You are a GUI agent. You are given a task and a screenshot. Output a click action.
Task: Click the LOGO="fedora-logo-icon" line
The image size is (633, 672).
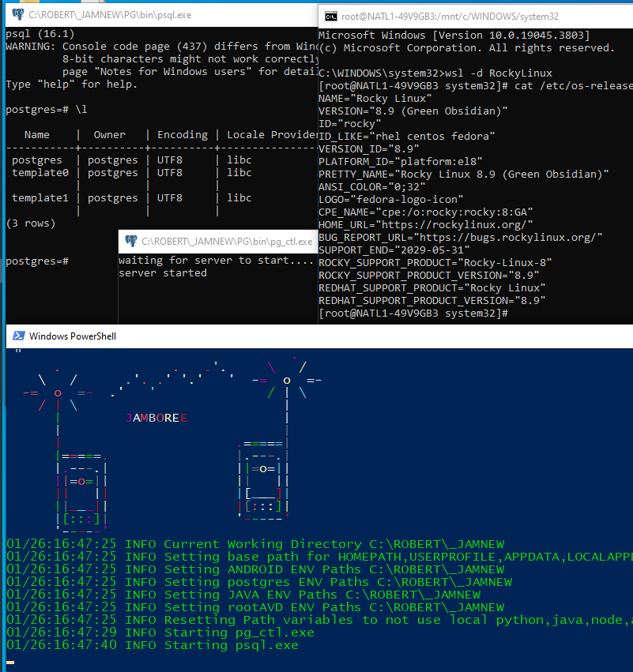point(390,199)
